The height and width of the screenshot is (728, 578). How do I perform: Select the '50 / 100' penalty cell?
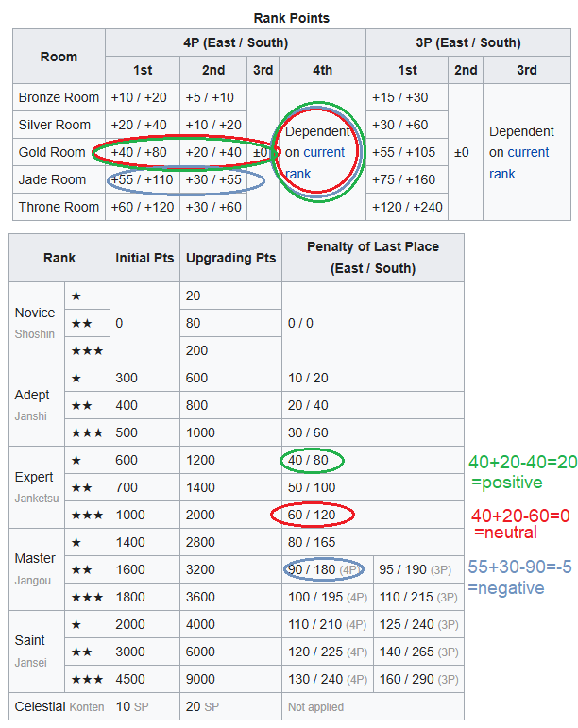(x=373, y=487)
